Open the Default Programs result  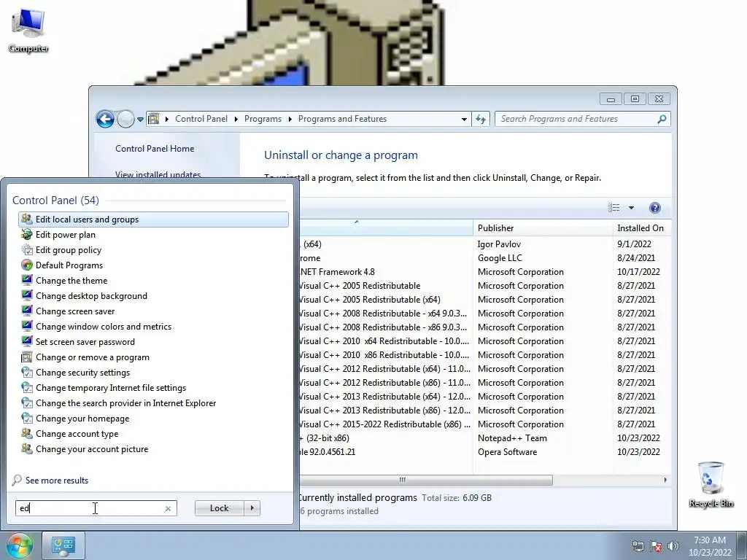point(153,265)
